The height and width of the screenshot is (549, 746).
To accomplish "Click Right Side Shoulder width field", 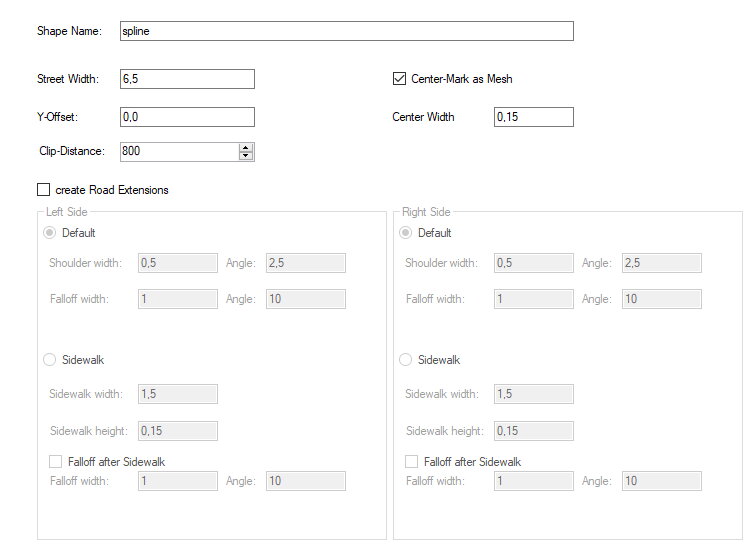I will tap(533, 263).
